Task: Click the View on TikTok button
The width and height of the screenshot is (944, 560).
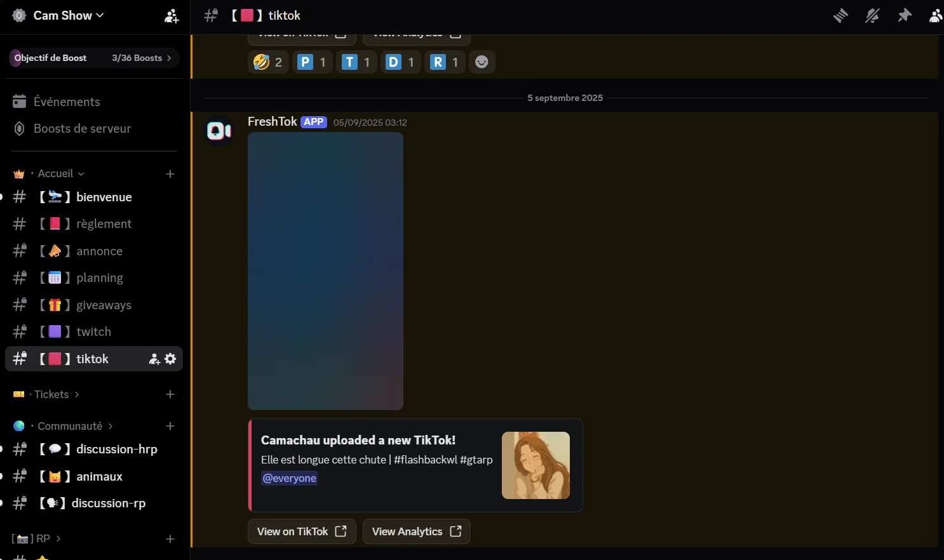Action: 302,531
